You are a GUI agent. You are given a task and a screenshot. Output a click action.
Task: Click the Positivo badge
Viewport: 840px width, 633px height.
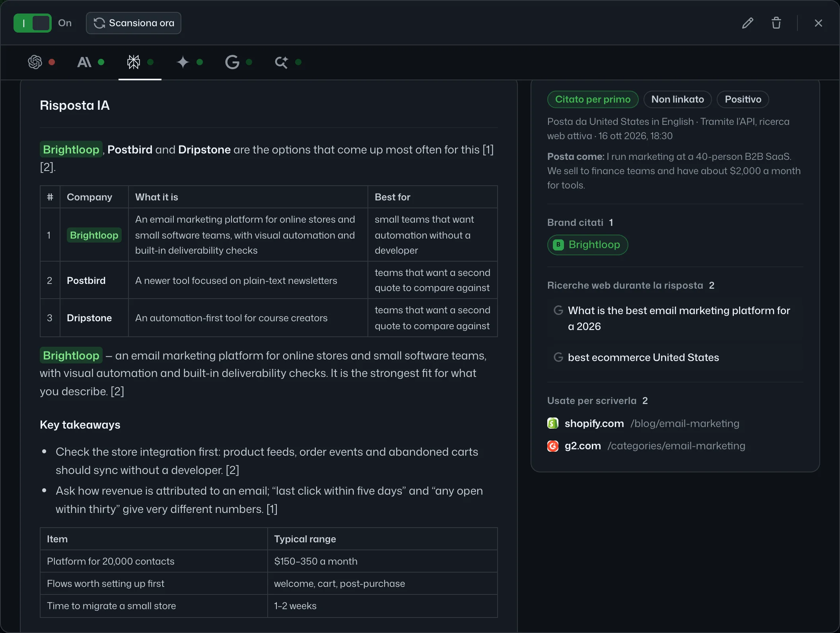tap(743, 99)
